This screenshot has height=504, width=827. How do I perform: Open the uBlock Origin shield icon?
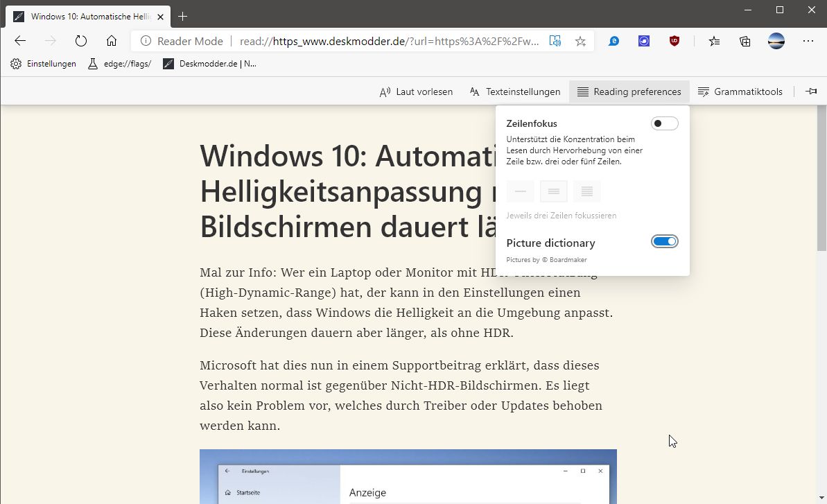click(x=674, y=41)
